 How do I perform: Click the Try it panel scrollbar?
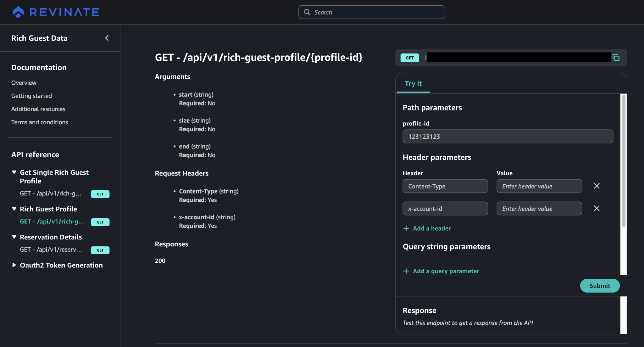pyautogui.click(x=624, y=160)
